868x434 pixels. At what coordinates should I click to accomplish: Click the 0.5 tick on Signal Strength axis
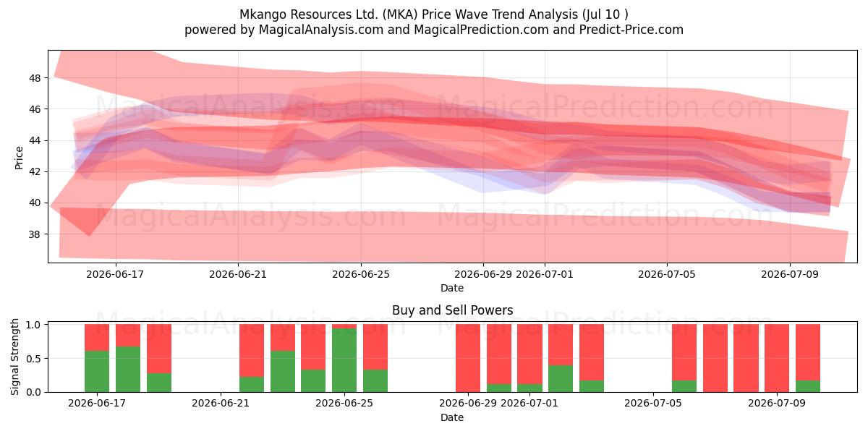pos(35,359)
